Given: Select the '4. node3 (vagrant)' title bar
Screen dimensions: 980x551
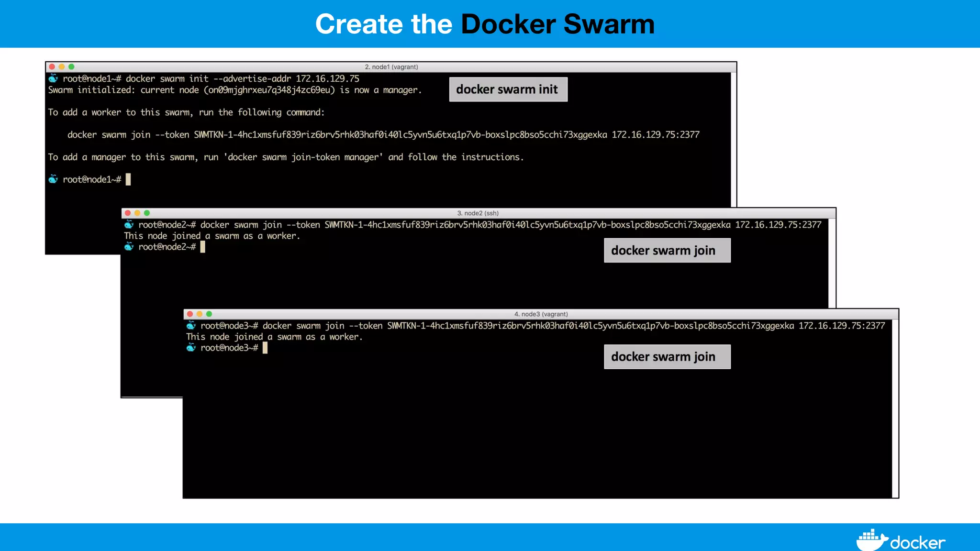Looking at the screenshot, I should tap(541, 314).
